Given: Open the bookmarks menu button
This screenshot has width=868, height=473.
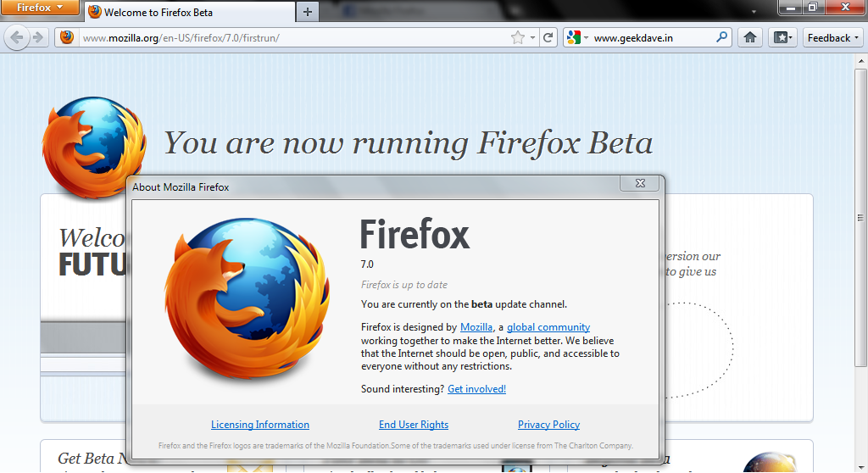Looking at the screenshot, I should click(782, 37).
